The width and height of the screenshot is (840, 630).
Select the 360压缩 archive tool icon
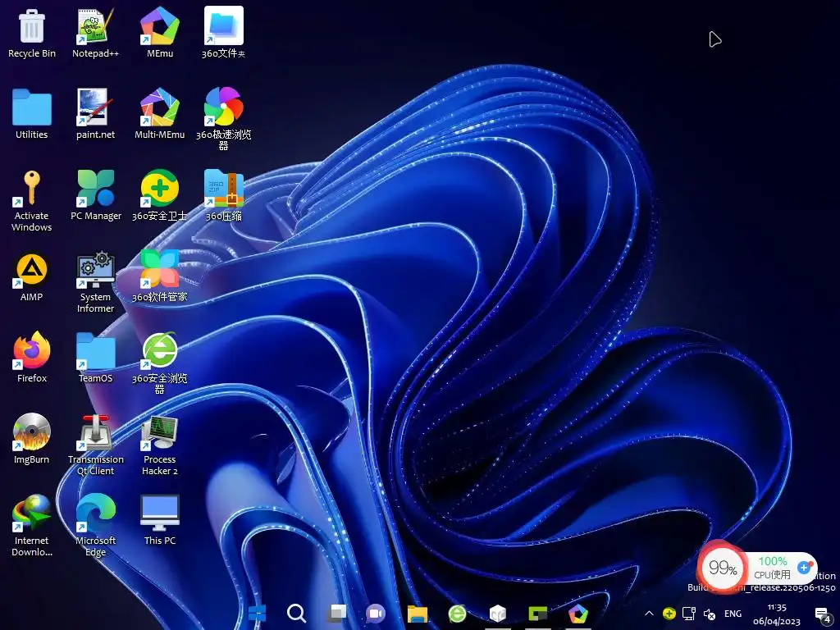[223, 195]
